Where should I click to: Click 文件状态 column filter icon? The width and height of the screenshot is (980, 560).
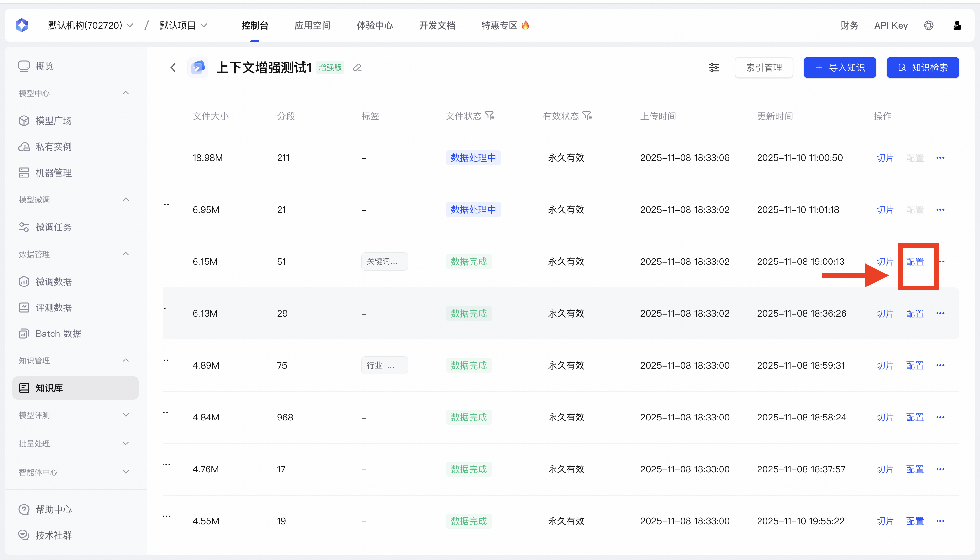tap(490, 116)
